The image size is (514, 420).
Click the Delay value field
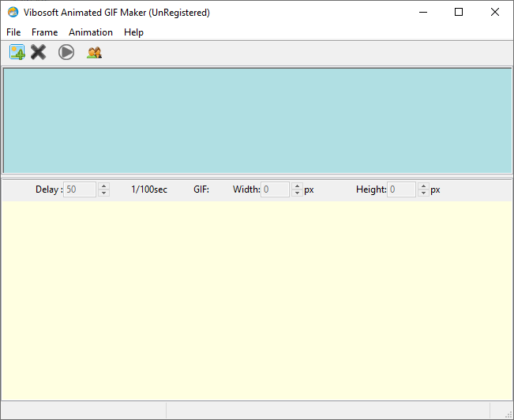pyautogui.click(x=80, y=189)
